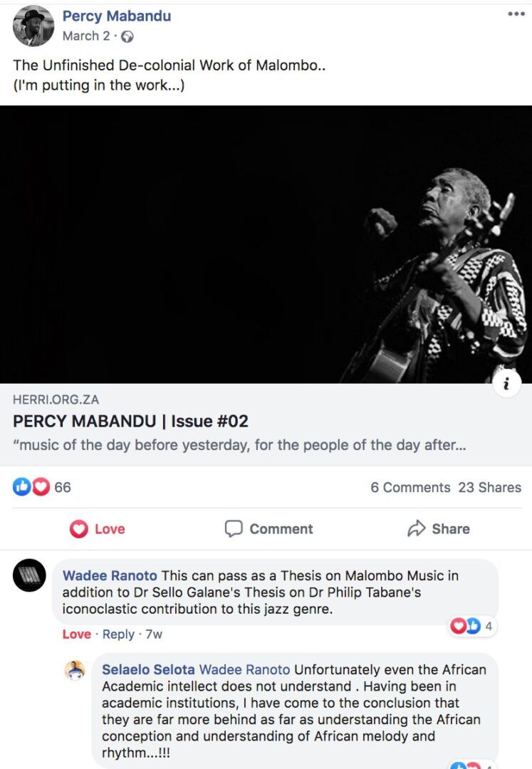The width and height of the screenshot is (532, 769).
Task: Open Percy Mabandu's profile name link
Action: point(116,16)
